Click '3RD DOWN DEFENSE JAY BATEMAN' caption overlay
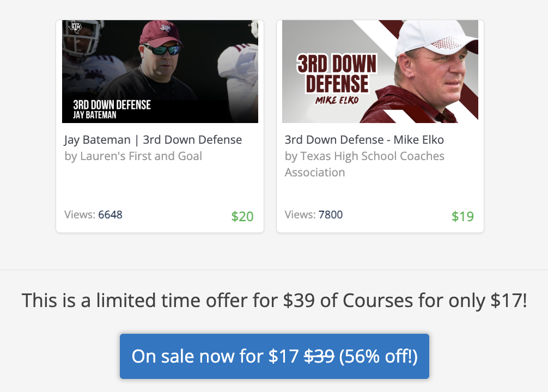548x392 pixels. pos(112,109)
